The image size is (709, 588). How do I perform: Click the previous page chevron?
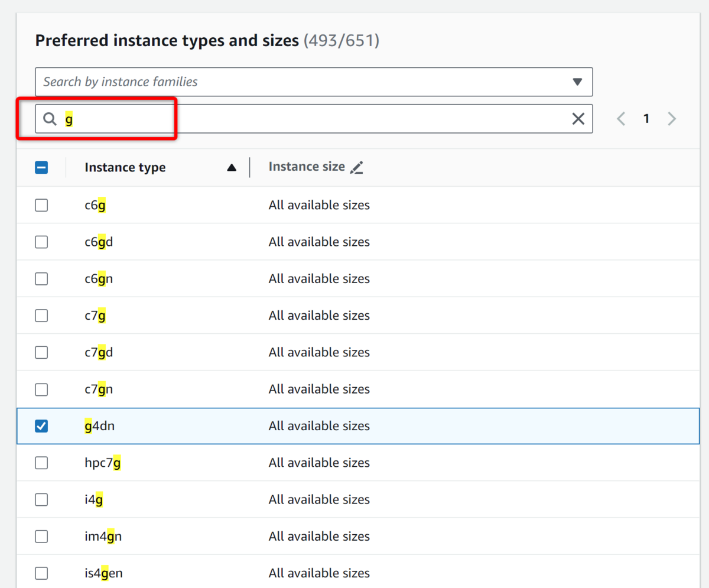tap(620, 119)
